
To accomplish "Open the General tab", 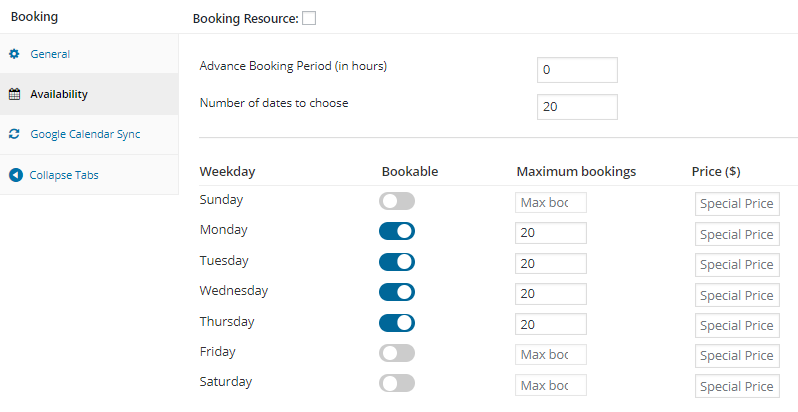I will pos(50,54).
